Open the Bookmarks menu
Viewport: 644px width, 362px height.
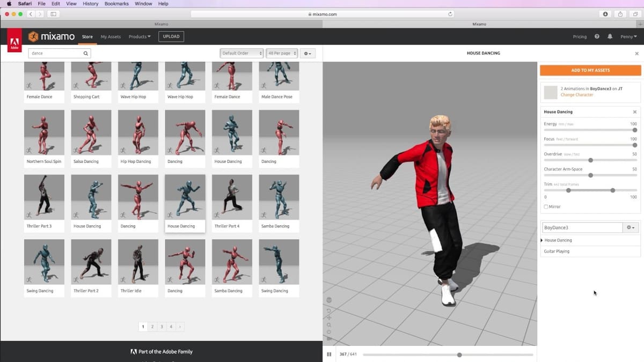[x=116, y=4]
